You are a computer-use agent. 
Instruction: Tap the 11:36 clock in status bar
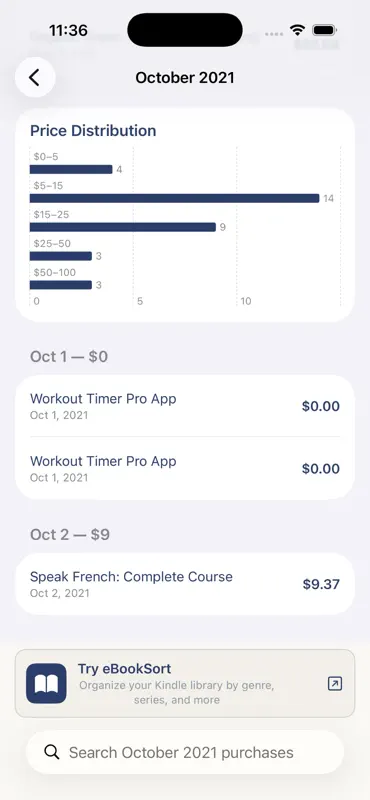(x=68, y=30)
